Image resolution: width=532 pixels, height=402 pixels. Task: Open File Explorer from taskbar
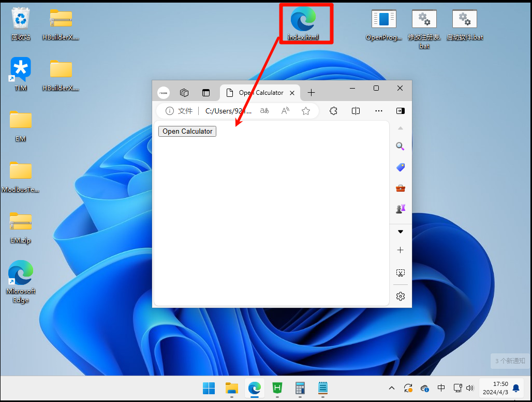click(232, 388)
